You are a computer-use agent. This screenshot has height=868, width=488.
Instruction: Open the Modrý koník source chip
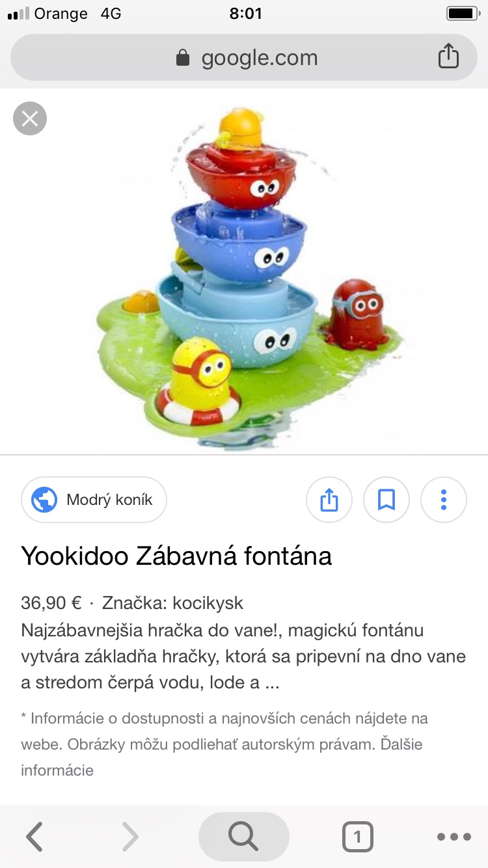point(94,500)
